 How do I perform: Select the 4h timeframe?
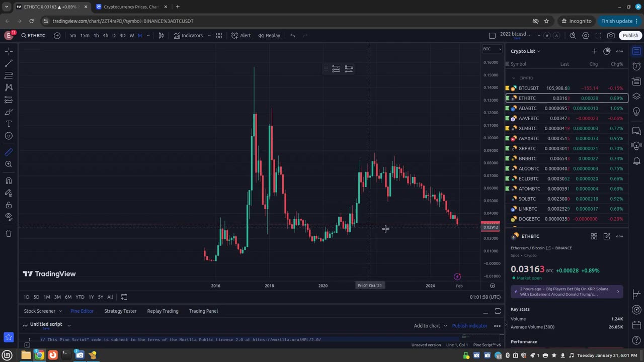(105, 36)
